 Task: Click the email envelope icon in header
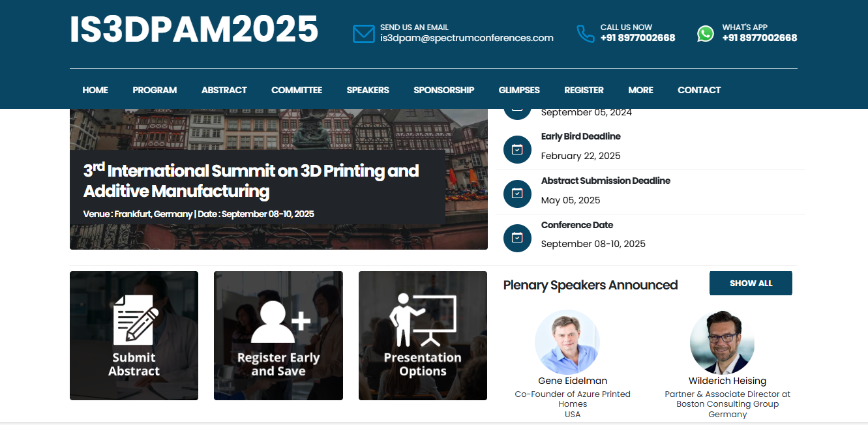click(363, 33)
